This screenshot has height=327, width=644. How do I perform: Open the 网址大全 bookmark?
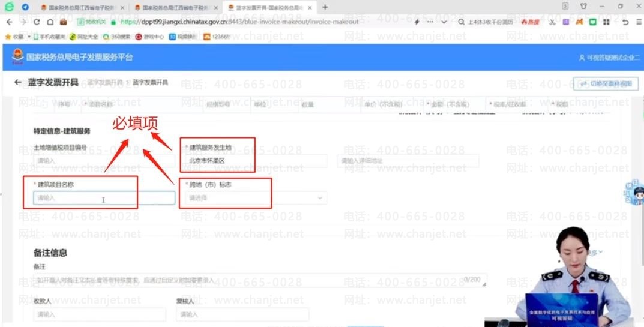tap(84, 37)
